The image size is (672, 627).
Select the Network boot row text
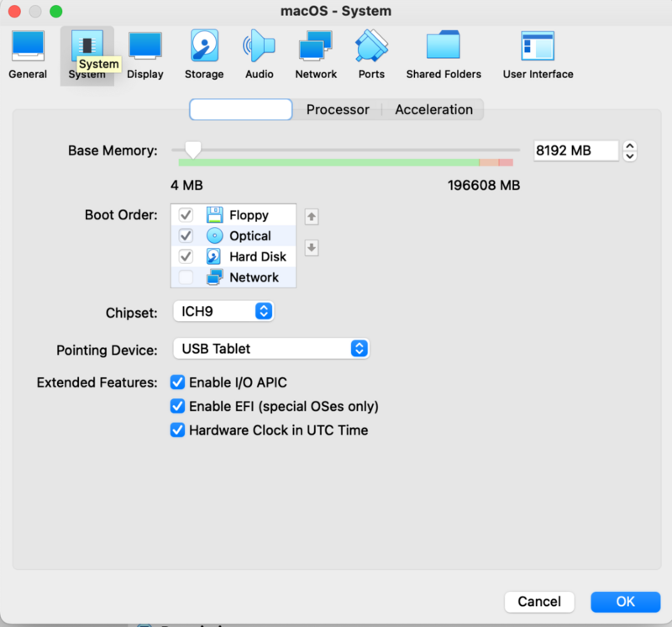[x=255, y=277]
